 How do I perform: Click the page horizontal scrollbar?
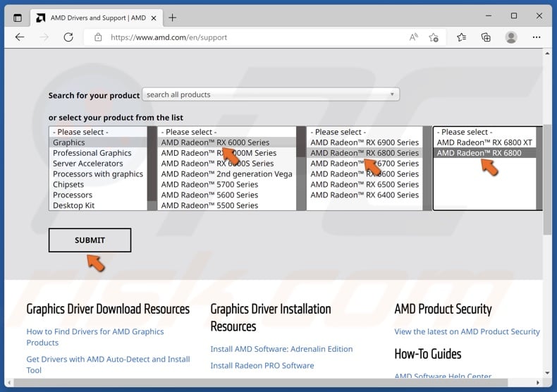[x=261, y=382]
